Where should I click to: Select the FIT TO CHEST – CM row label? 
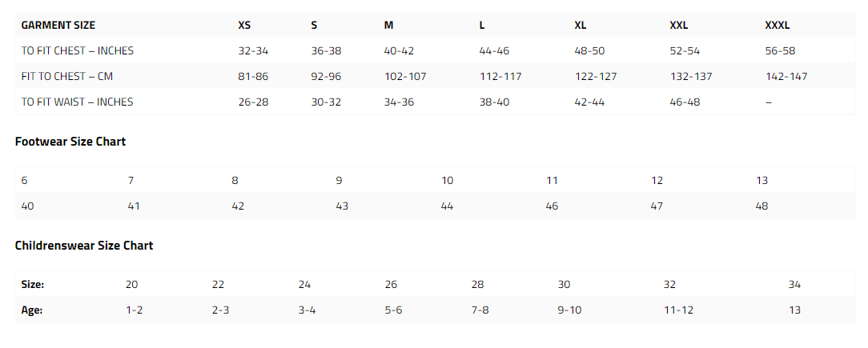click(67, 76)
